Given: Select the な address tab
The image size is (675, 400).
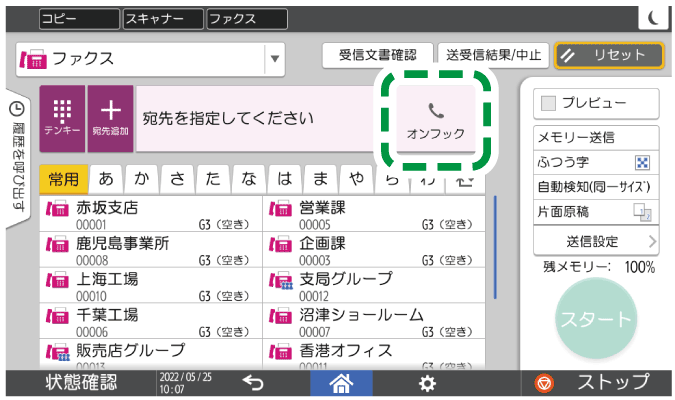Looking at the screenshot, I should [x=249, y=179].
